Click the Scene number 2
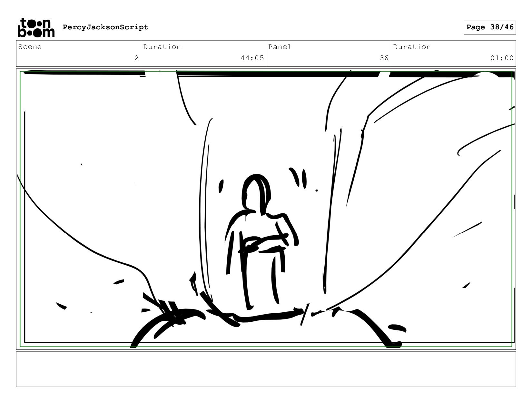Image resolution: width=532 pixels, height=411 pixels. (136, 58)
